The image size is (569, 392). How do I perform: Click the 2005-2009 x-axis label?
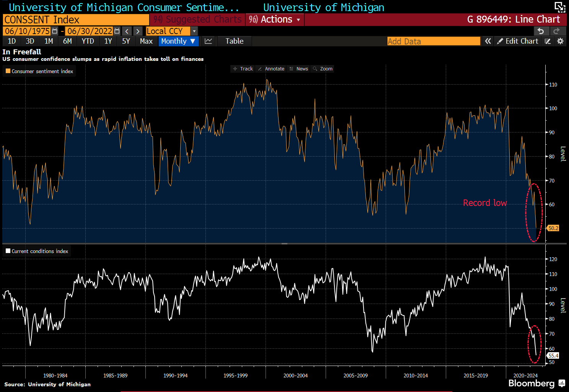[x=355, y=376]
